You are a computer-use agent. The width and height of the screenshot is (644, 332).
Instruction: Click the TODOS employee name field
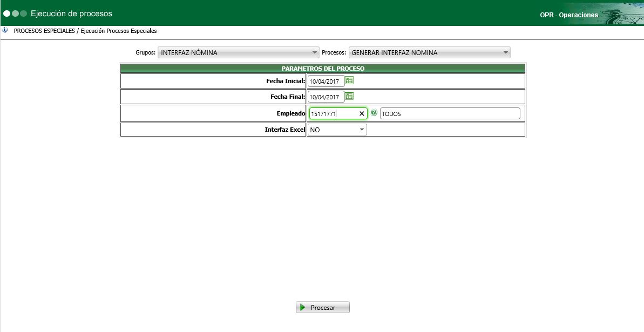pyautogui.click(x=450, y=114)
